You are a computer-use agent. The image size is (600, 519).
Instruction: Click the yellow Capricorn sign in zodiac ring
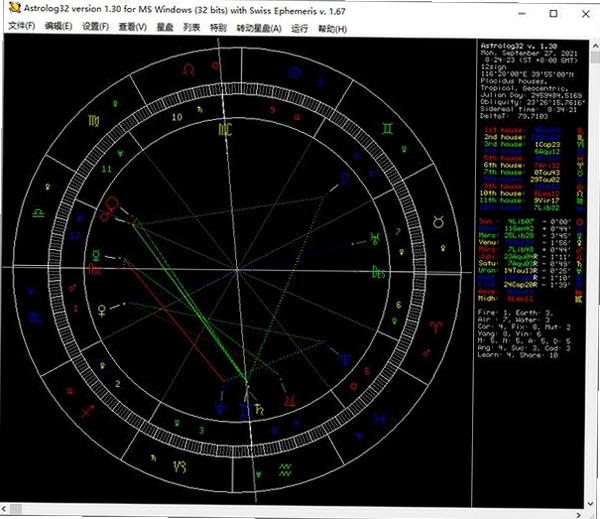[180, 467]
